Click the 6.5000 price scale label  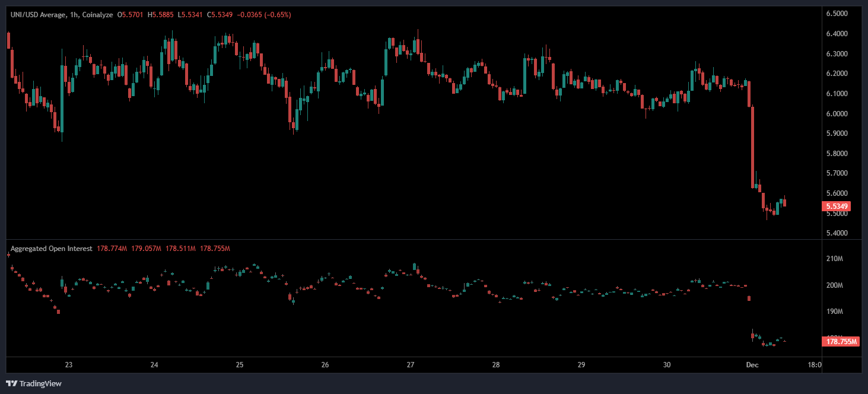tap(836, 14)
